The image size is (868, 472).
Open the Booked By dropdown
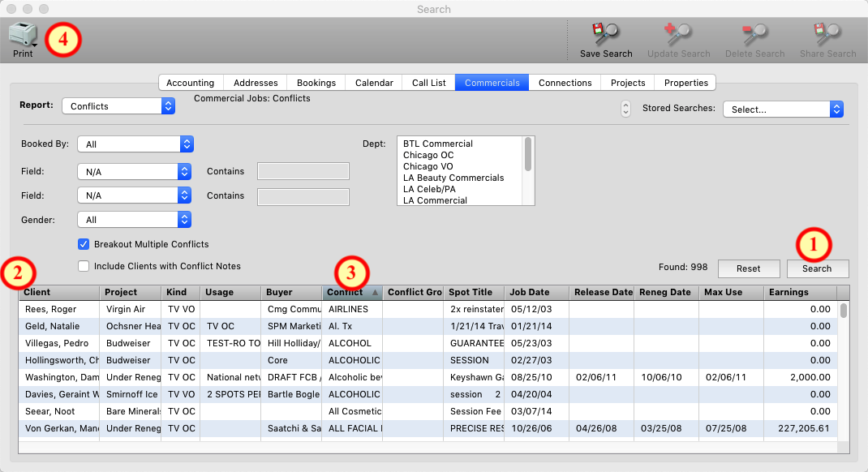(x=135, y=144)
